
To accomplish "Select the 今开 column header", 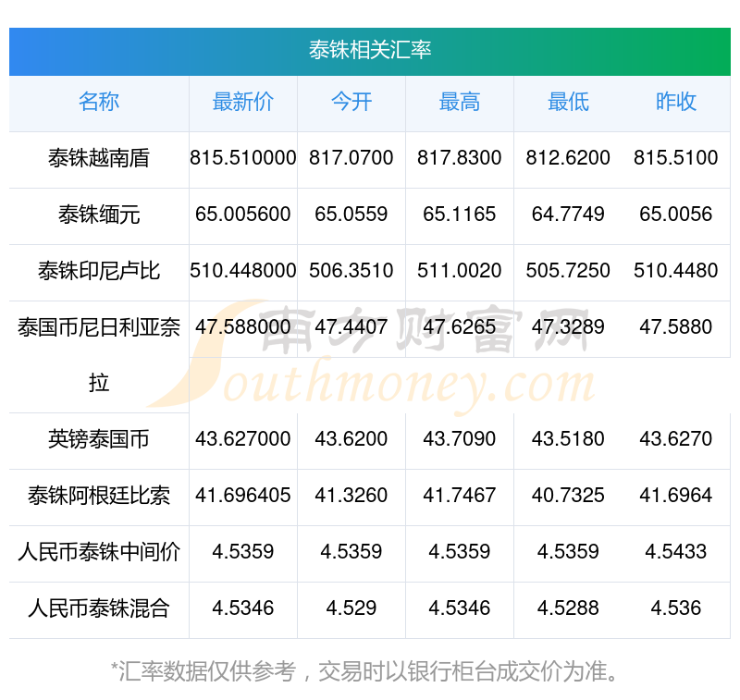I will pyautogui.click(x=351, y=102).
